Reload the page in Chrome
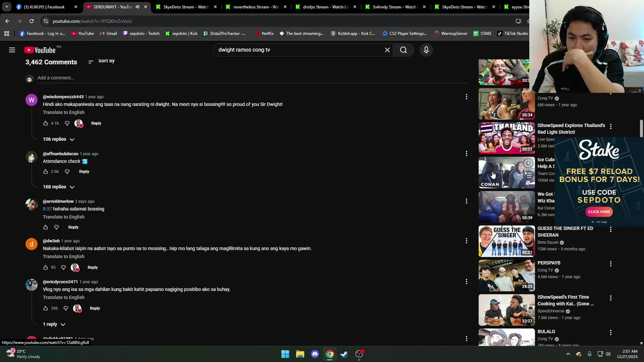644x362 pixels. click(31, 21)
